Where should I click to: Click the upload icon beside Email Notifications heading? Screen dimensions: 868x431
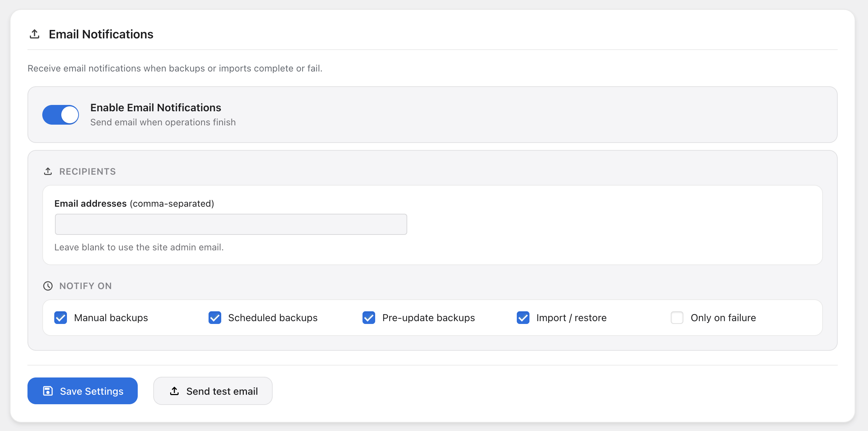point(34,34)
